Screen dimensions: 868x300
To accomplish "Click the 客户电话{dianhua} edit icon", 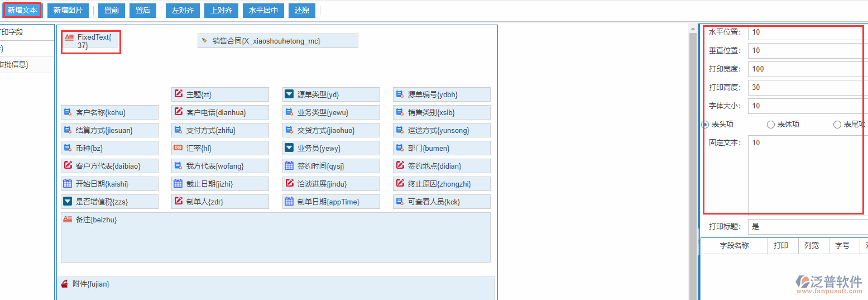I will click(x=178, y=112).
